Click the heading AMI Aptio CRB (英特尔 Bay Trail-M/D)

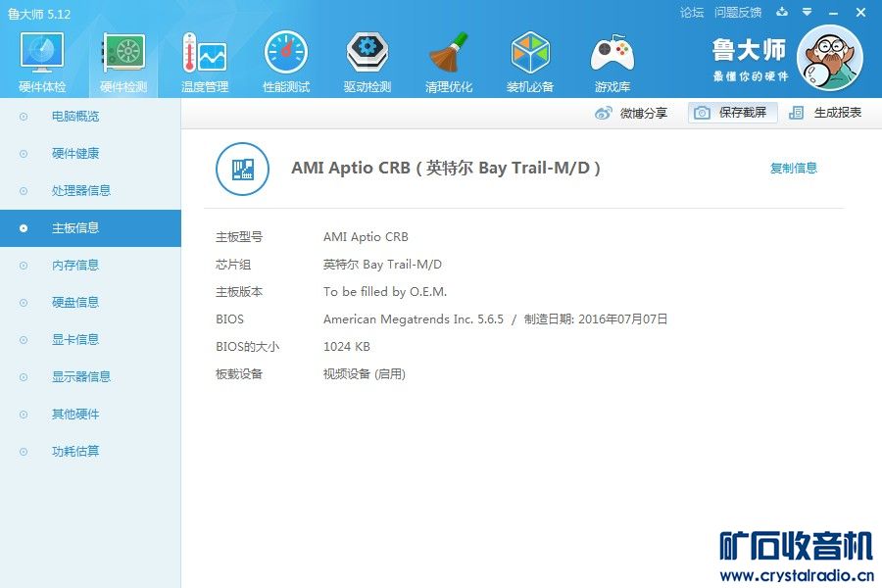point(446,168)
